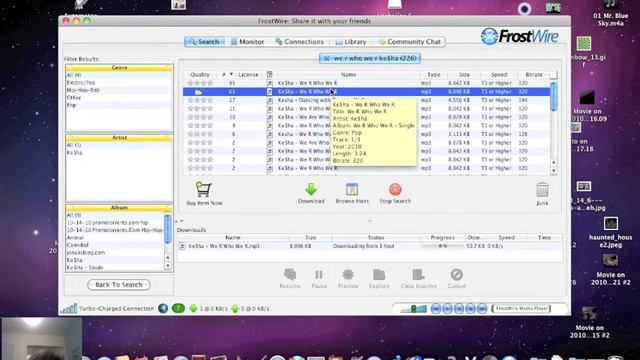This screenshot has height=360, width=640.
Task: Click the folder icon in the selected result row
Action: point(198,92)
